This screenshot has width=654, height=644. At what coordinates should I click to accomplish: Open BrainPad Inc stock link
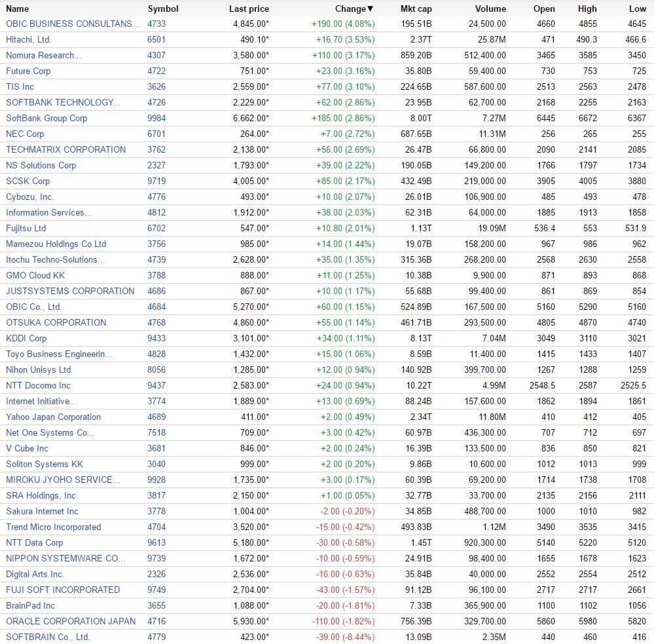click(30, 605)
